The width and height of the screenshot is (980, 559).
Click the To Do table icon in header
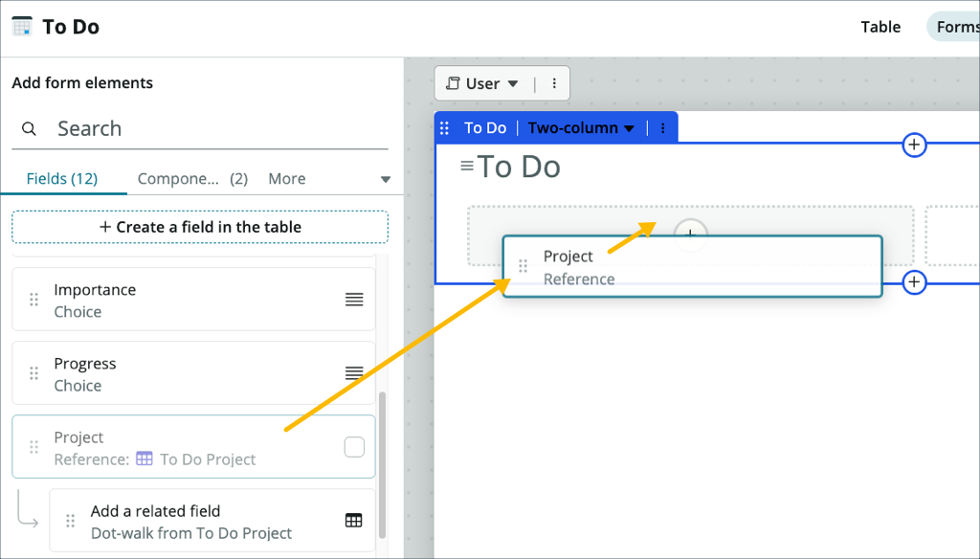pyautogui.click(x=22, y=27)
